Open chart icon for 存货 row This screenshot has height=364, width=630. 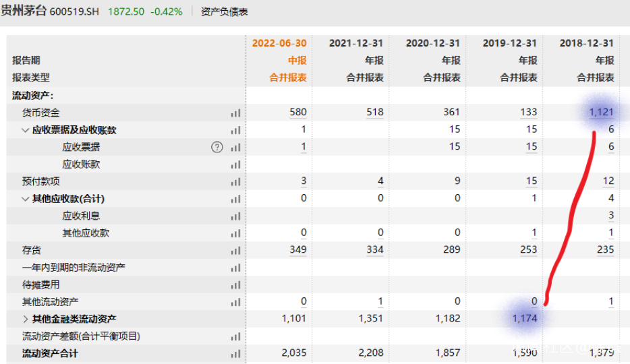click(236, 251)
